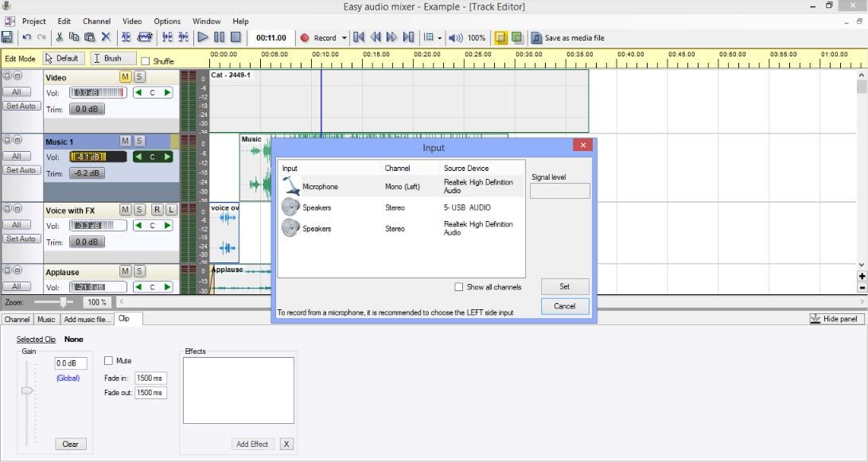Screen dimensions: 868x462
Task: Click the Stop button
Action: [235, 37]
